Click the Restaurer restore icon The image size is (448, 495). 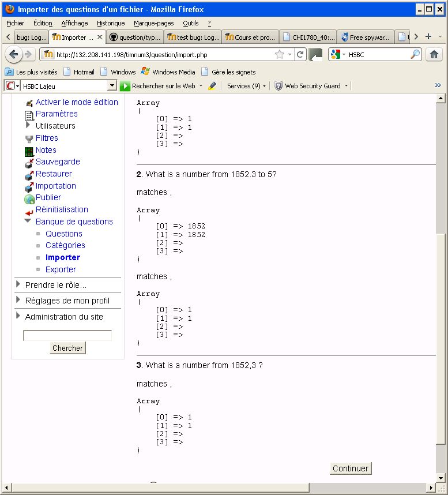(29, 175)
